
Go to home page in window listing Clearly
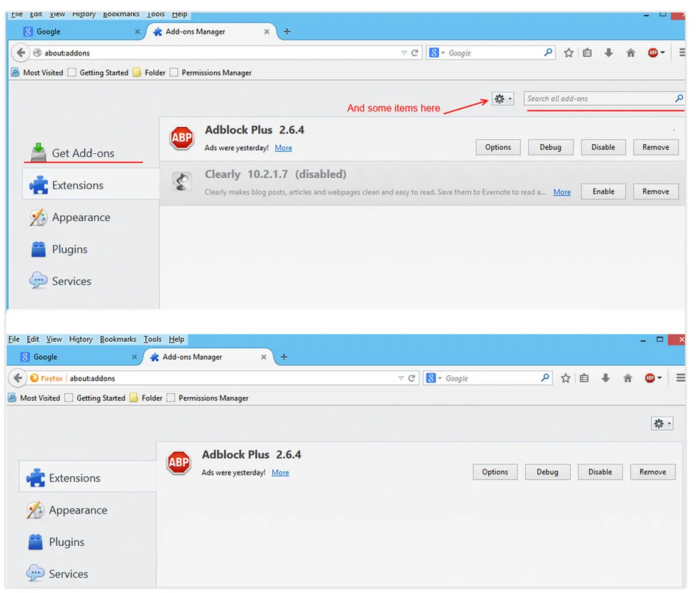click(631, 53)
